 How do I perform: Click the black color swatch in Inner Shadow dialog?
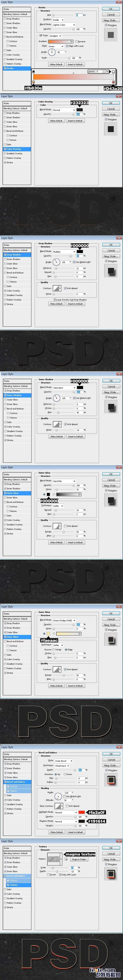click(80, 387)
